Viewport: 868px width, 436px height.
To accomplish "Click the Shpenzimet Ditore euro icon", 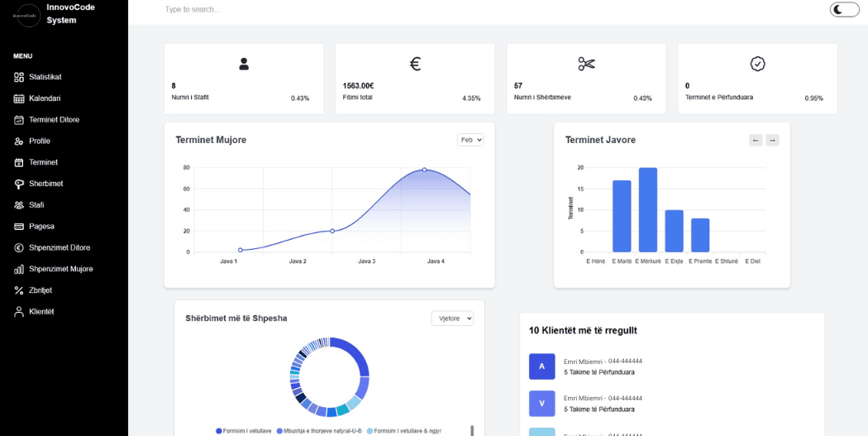I will coord(19,247).
